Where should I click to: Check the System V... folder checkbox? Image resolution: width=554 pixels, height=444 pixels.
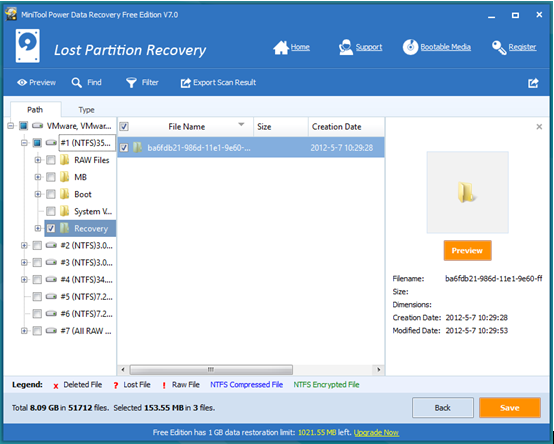tap(51, 211)
